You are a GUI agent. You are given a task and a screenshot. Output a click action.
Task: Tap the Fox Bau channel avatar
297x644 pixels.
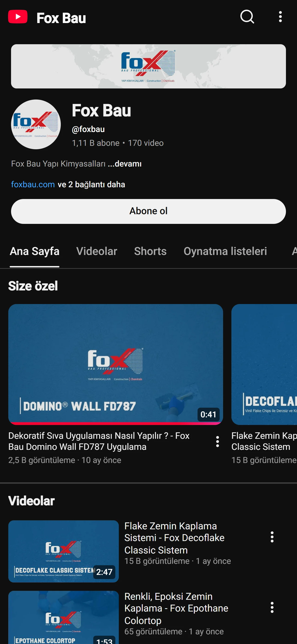click(x=36, y=124)
